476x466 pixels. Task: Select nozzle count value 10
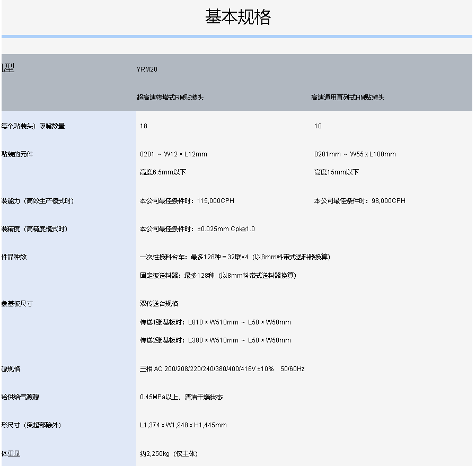(x=318, y=126)
